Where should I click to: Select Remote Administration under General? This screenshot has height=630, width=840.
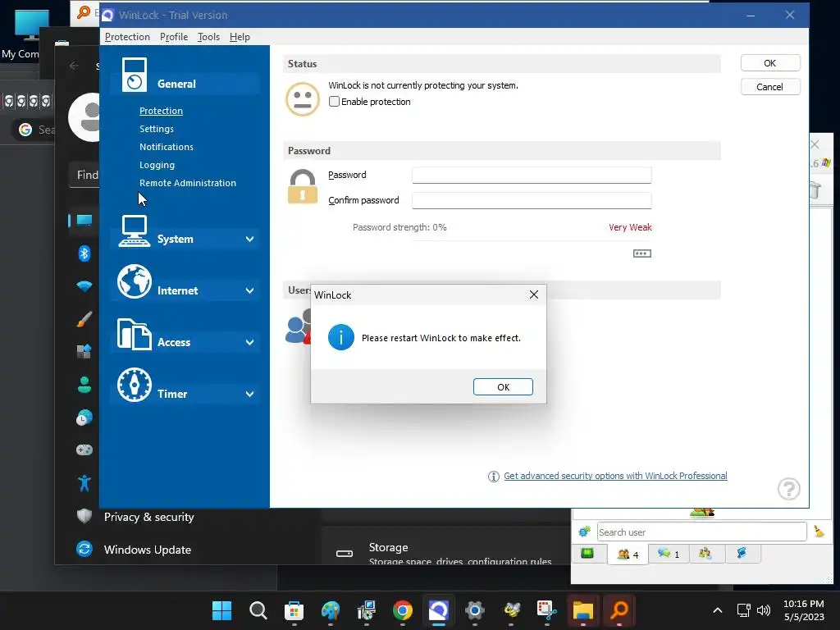click(x=188, y=183)
